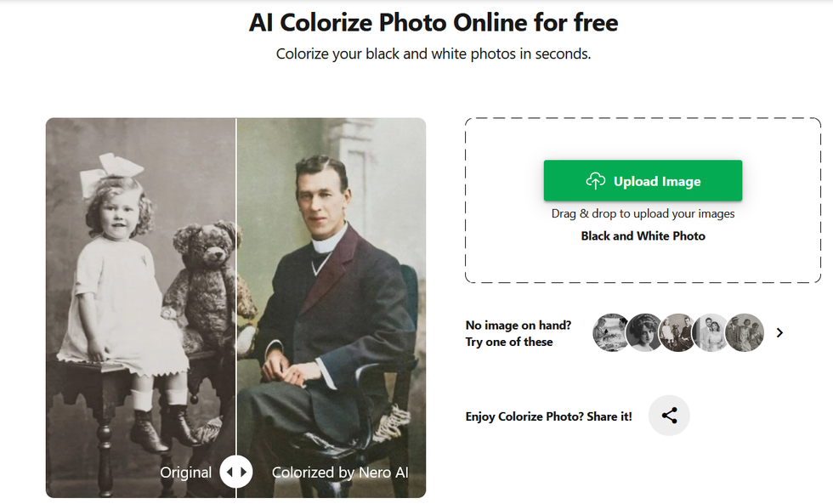Image resolution: width=833 pixels, height=504 pixels.
Task: Click the before/after comparison slider handle
Action: pyautogui.click(x=236, y=472)
